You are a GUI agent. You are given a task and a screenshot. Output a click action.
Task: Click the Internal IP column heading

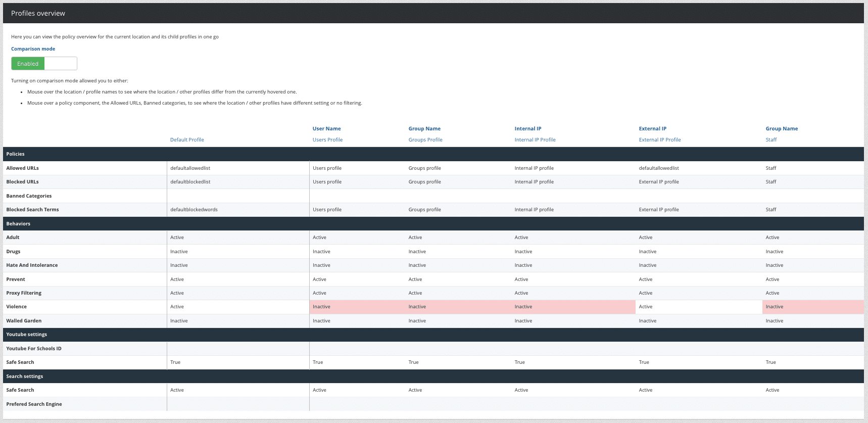tap(527, 129)
